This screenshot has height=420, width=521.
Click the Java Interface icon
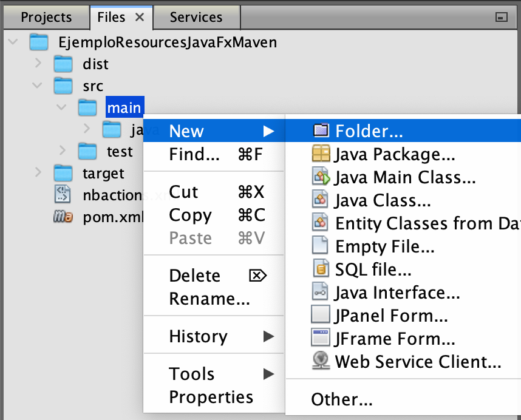coord(321,293)
